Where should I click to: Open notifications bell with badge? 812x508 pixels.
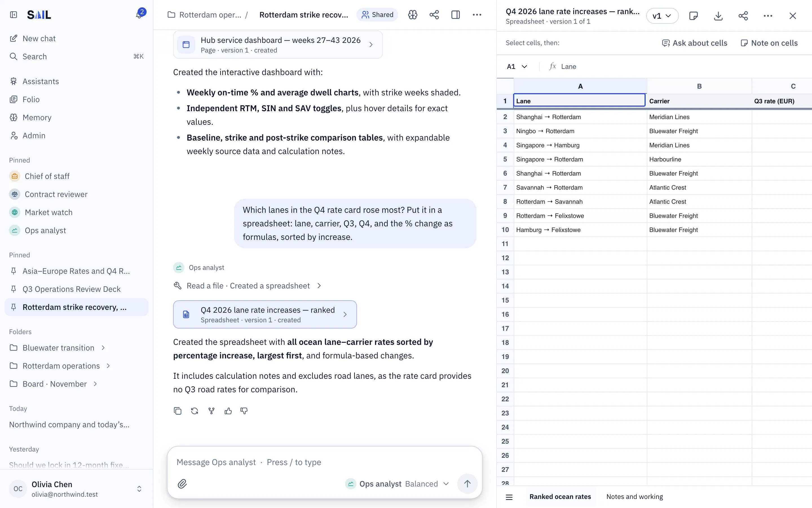[x=139, y=14]
